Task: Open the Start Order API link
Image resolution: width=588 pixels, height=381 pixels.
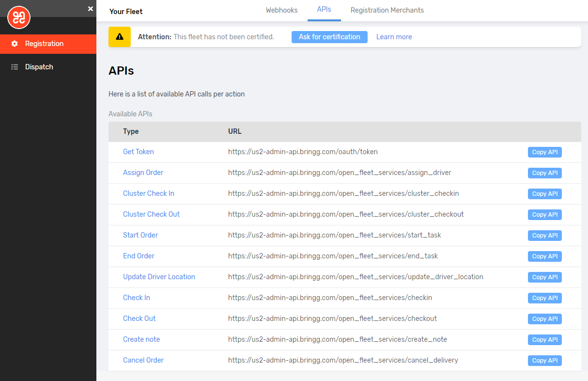Action: point(140,235)
